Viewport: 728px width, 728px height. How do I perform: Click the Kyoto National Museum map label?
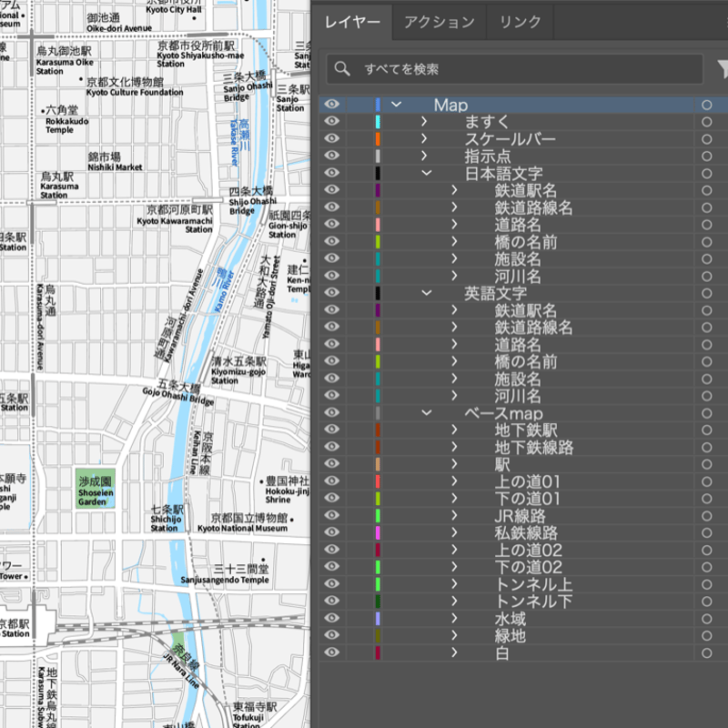pyautogui.click(x=242, y=528)
